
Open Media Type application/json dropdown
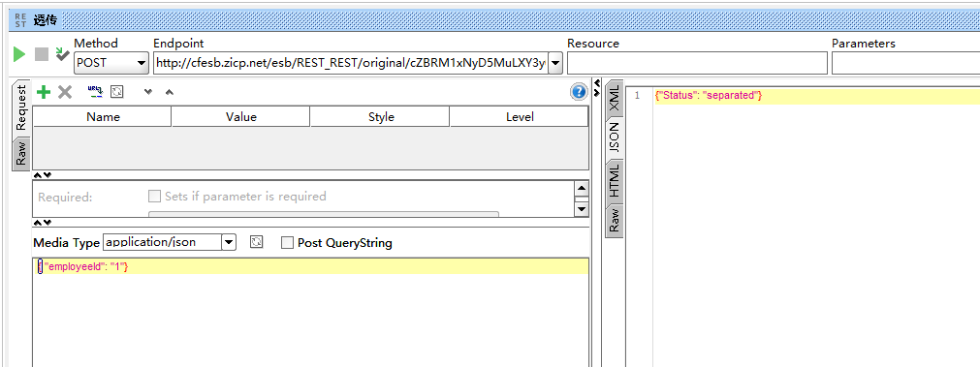click(229, 242)
